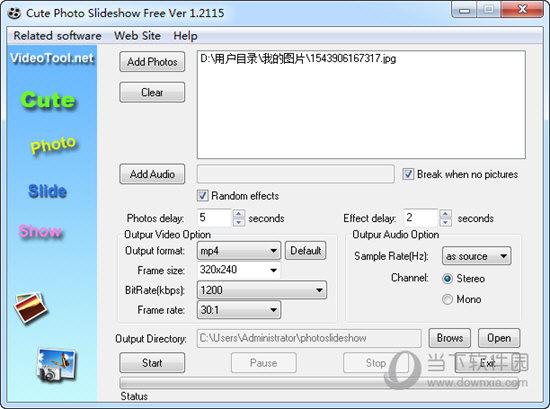Open the Web Site menu
The height and width of the screenshot is (409, 550).
point(137,36)
